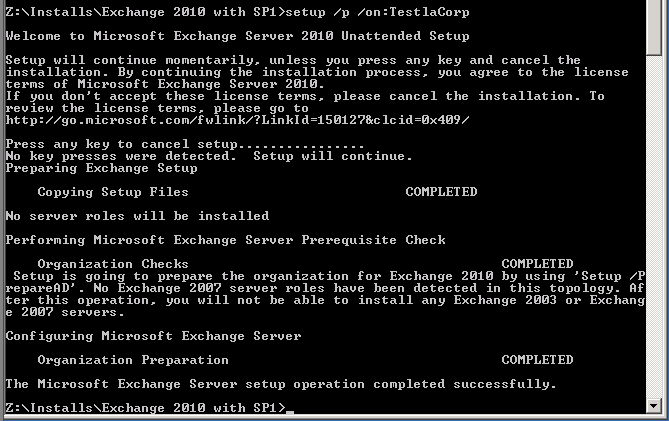The width and height of the screenshot is (669, 421).
Task: Click the empty vertical scrollbar track
Action: click(x=654, y=227)
